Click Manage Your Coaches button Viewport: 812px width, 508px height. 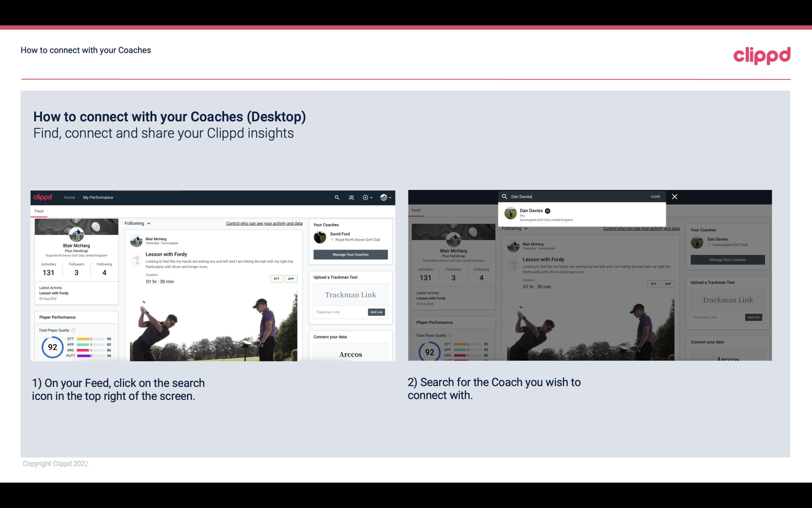[x=350, y=254]
